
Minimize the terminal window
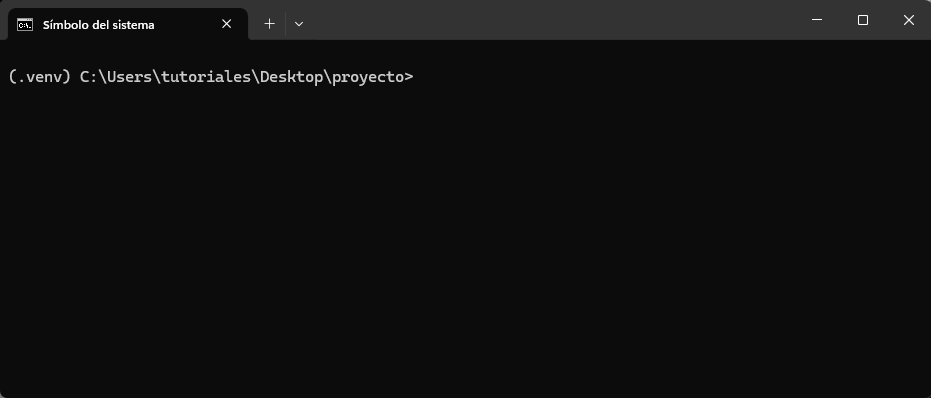pos(817,20)
